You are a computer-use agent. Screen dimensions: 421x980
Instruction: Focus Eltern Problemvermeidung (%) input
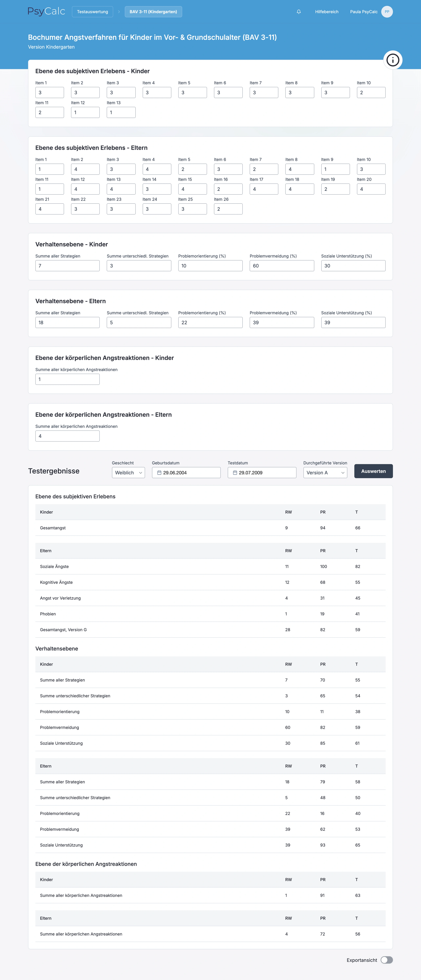pos(282,323)
